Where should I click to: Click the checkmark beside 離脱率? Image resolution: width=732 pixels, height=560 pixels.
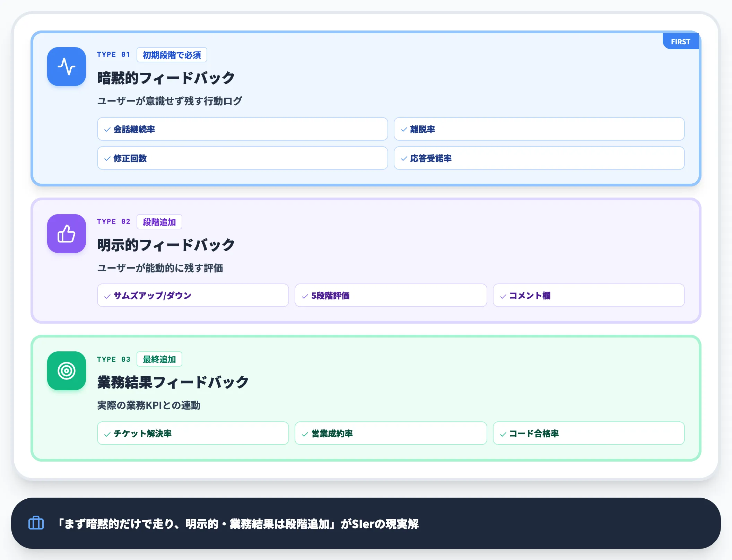tap(404, 130)
